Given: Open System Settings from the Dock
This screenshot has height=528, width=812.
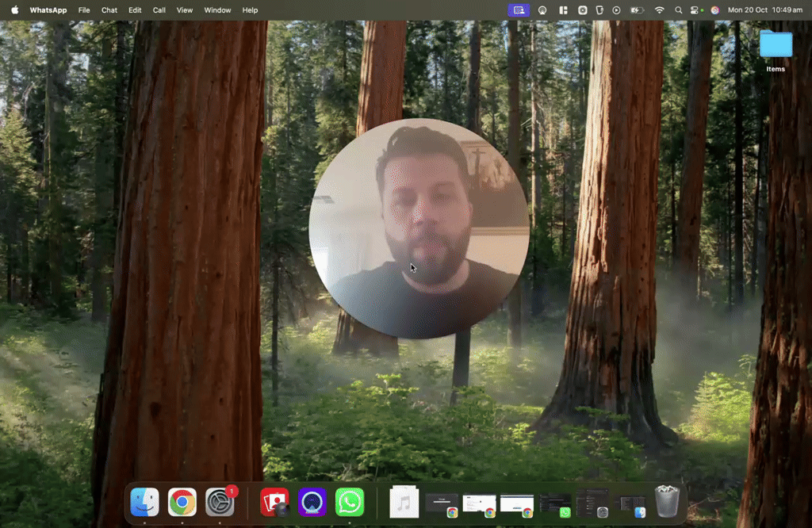Looking at the screenshot, I should (x=220, y=502).
